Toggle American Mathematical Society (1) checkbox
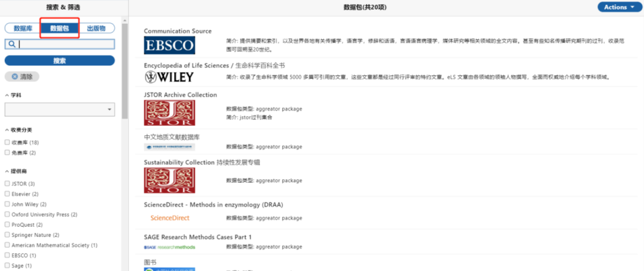644x271 pixels. point(7,245)
